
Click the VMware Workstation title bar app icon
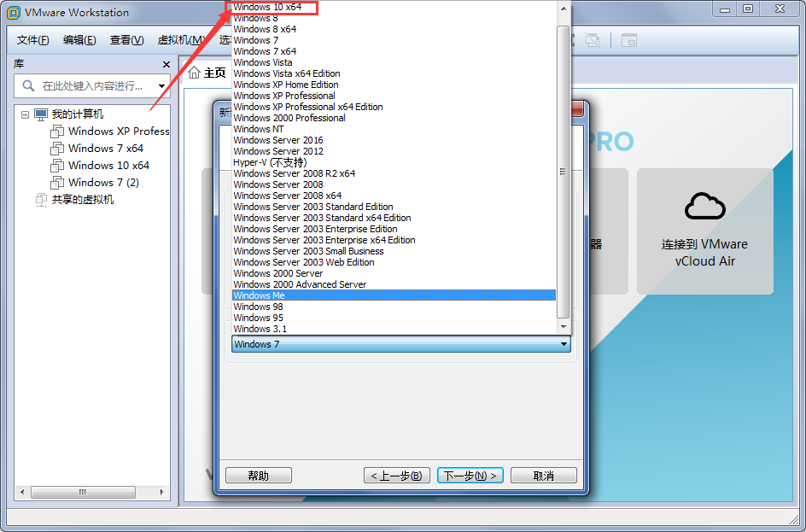coord(14,12)
